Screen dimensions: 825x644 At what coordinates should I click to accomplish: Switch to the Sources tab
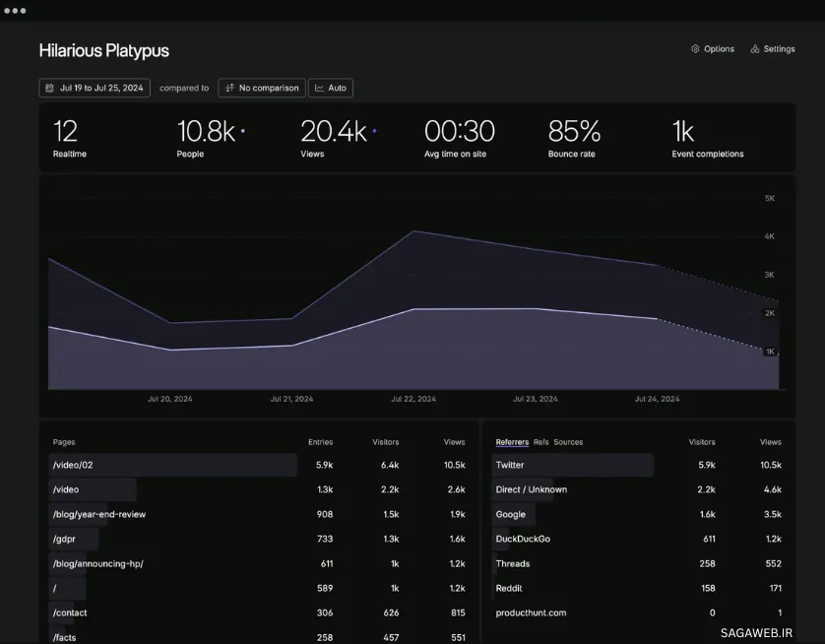click(568, 442)
